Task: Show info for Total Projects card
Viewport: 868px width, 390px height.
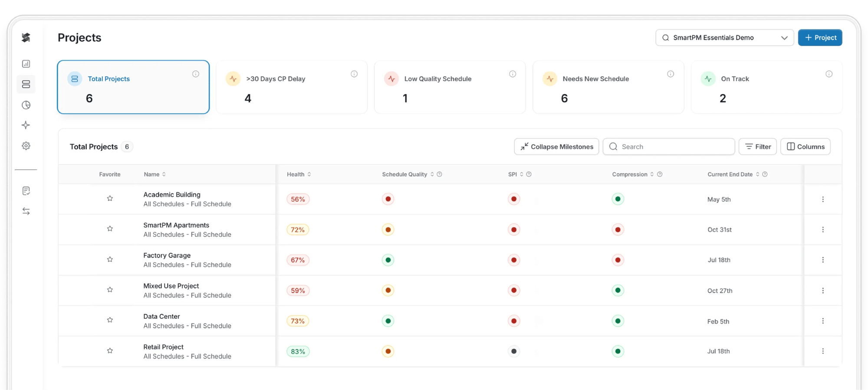Action: (x=196, y=74)
